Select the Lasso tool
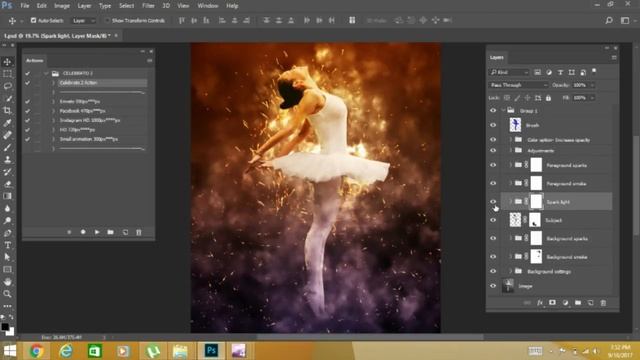This screenshot has height=360, width=640. point(7,86)
